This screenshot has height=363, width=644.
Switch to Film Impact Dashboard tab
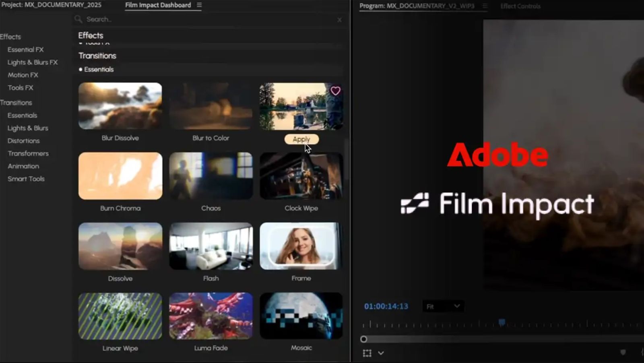[x=158, y=5]
